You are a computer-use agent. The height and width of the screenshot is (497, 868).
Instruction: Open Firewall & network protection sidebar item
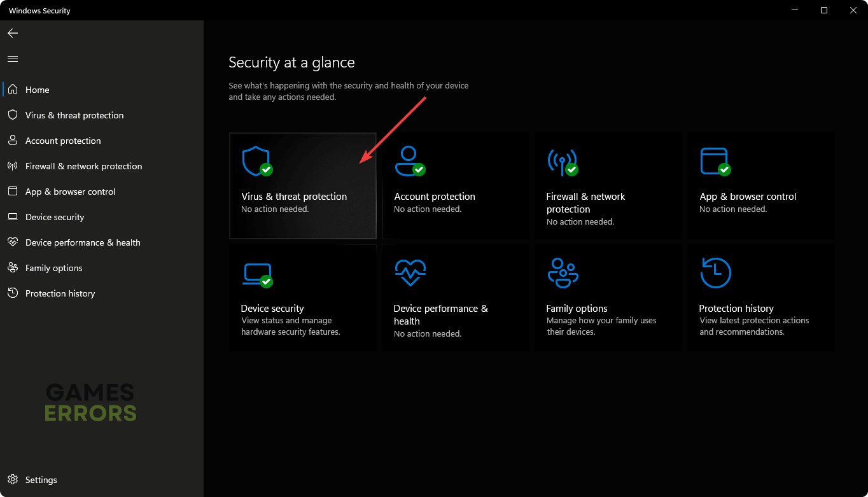tap(83, 166)
